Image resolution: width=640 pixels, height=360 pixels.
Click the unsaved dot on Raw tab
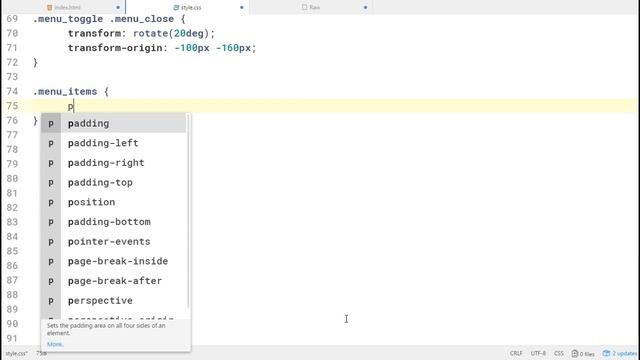365,7
